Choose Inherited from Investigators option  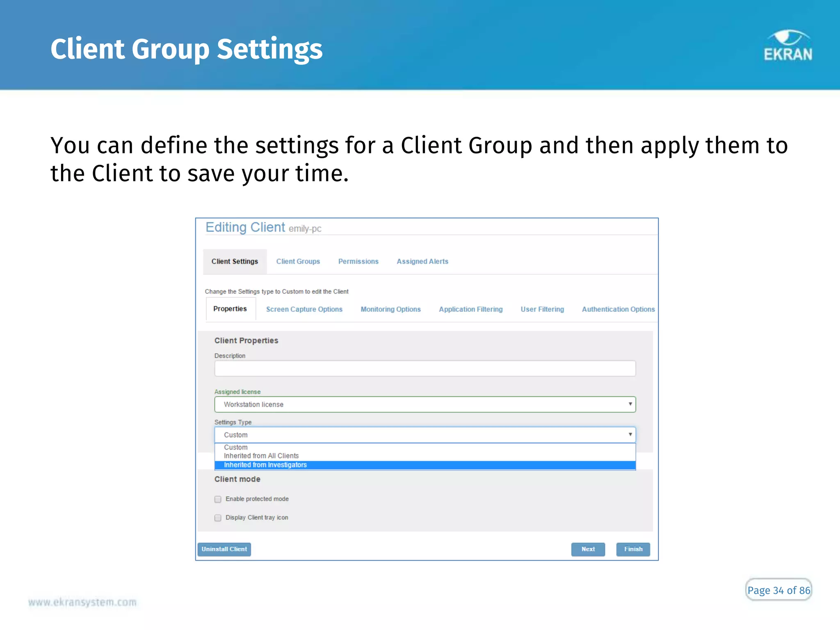(x=425, y=465)
